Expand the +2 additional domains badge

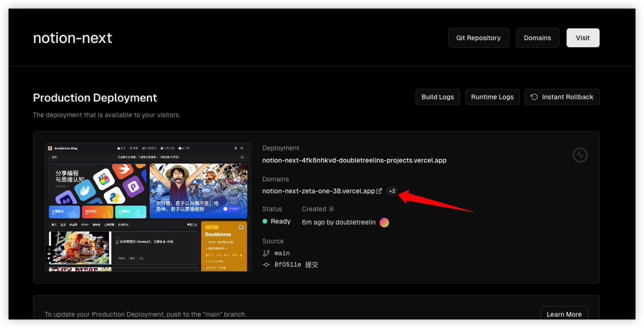[392, 191]
